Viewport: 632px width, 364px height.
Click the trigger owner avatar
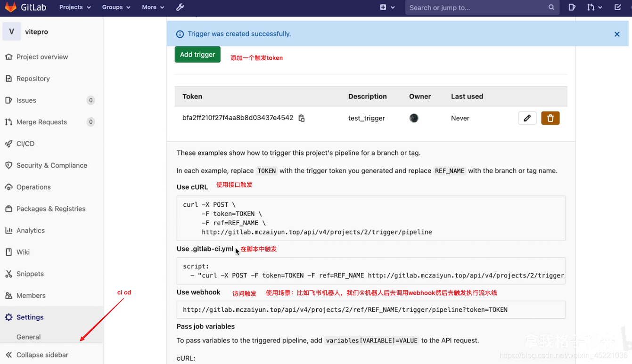414,118
